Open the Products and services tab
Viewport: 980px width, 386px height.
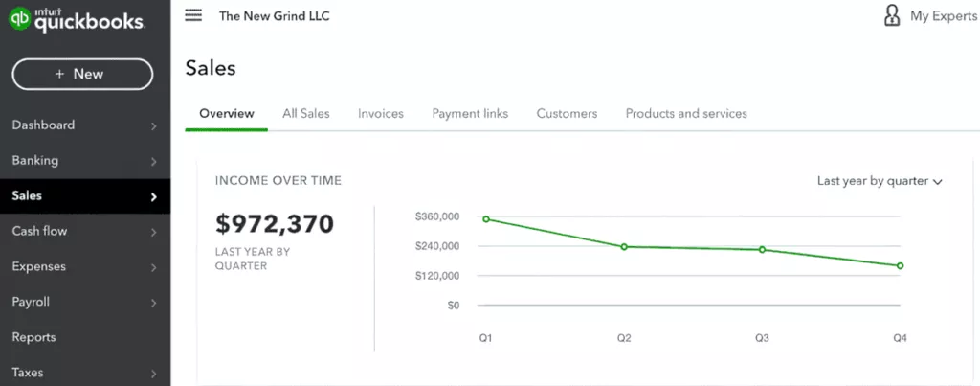click(686, 113)
